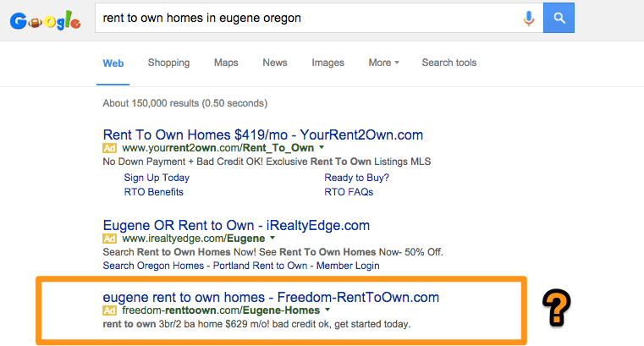Click the Google logo

[46, 19]
